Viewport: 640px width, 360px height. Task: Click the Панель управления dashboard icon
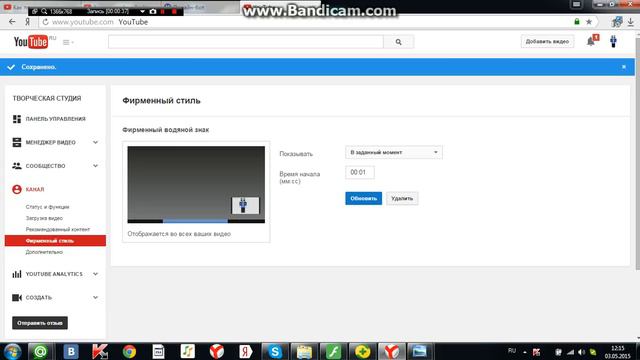coord(17,119)
